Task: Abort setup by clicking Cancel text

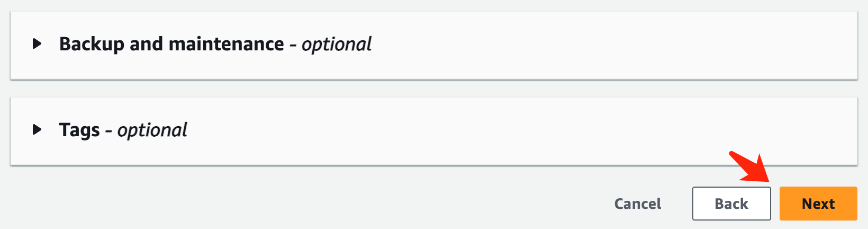Action: 637,204
